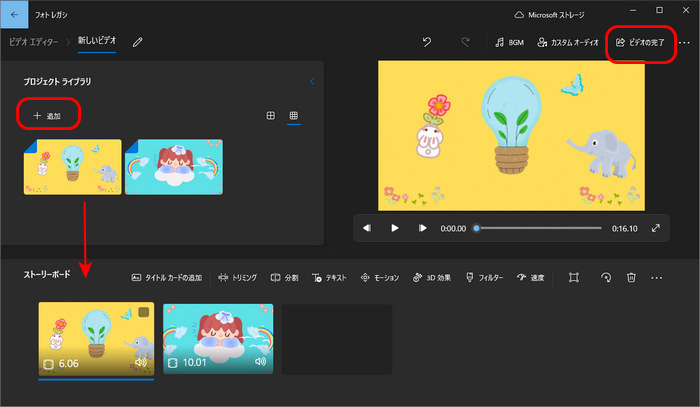700x407 pixels.
Task: Open カスタム オーディオ custom audio
Action: tap(568, 42)
